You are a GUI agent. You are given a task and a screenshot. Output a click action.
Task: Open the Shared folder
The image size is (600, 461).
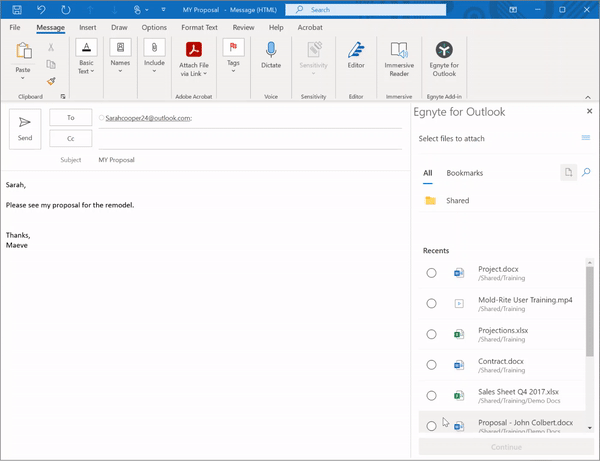pyautogui.click(x=457, y=201)
